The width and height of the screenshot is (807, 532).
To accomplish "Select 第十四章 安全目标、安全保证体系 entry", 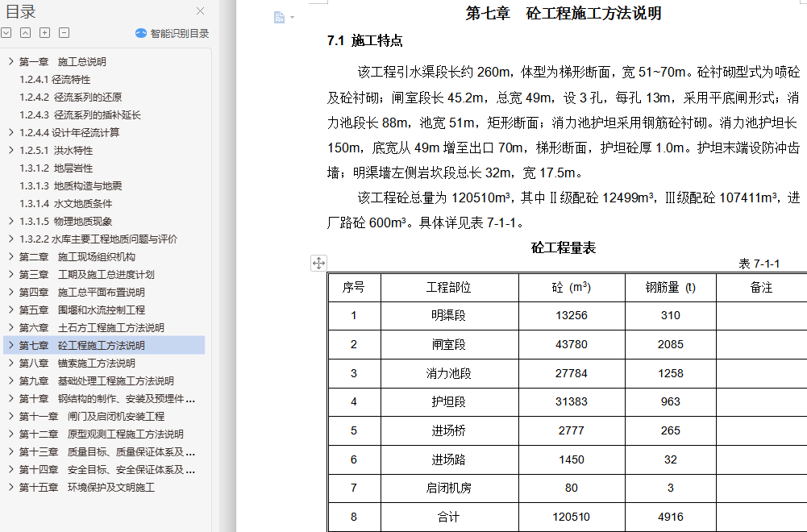I will 107,470.
